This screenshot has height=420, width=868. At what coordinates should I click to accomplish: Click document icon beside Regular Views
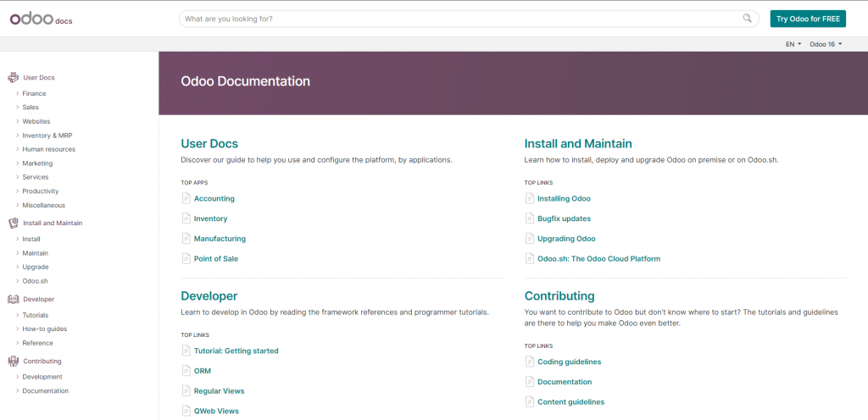(186, 390)
